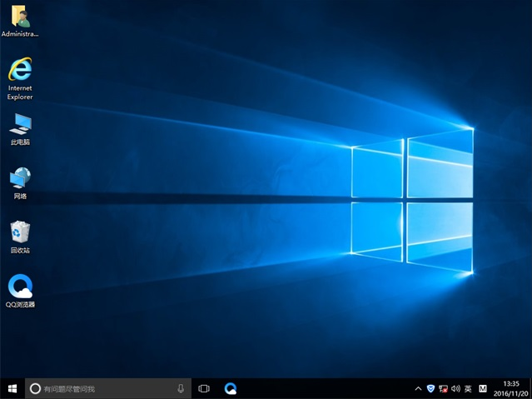Open the Windows Start menu

coord(12,388)
